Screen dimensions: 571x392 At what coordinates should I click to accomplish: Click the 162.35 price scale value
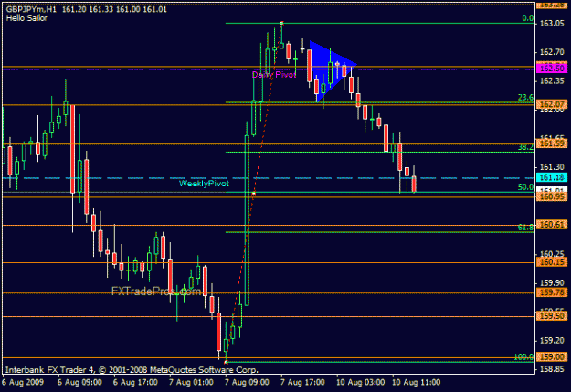click(x=552, y=81)
